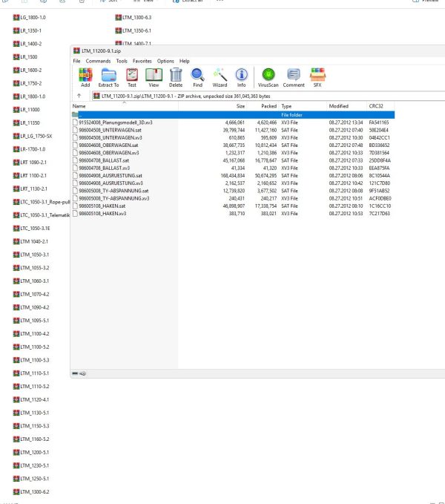
Task: Select LTM_1100-5.2 archive in Explorer window
Action: [x=31, y=347]
